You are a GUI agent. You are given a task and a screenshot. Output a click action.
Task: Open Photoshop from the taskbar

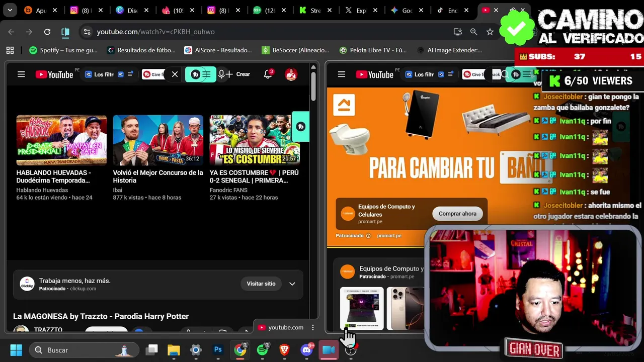pos(218,350)
